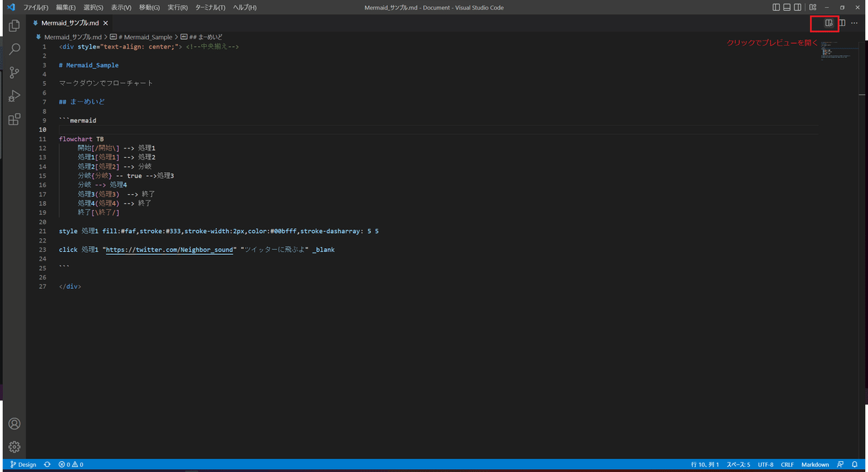The width and height of the screenshot is (868, 472).
Task: Click the '分岐{分岐} -- true -->処理3' line
Action: [x=126, y=176]
